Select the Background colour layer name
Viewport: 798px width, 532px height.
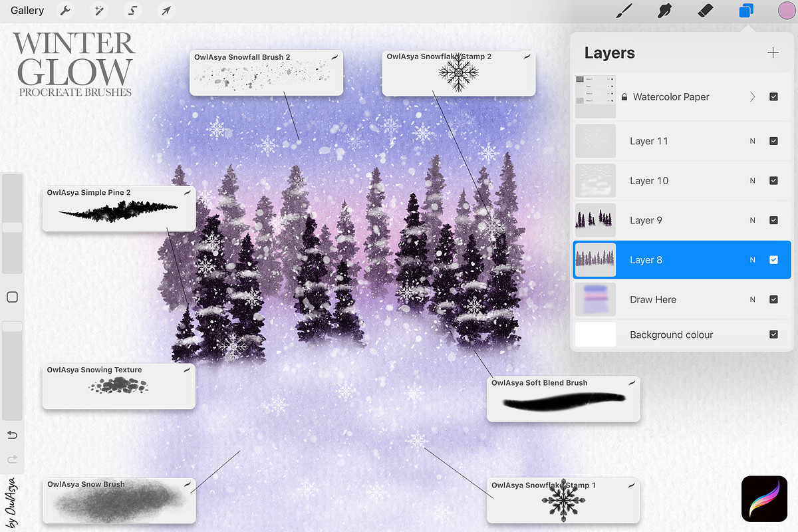tap(672, 334)
